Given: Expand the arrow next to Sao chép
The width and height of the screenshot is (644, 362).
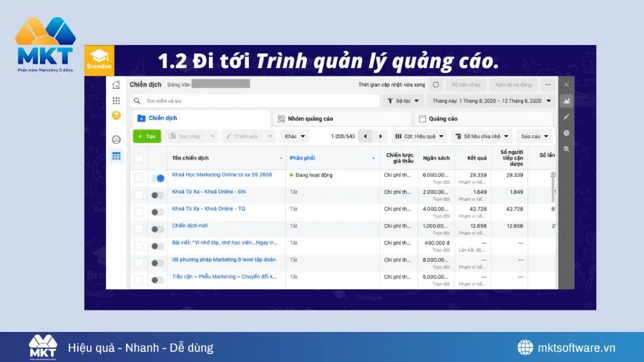Looking at the screenshot, I should tap(213, 136).
